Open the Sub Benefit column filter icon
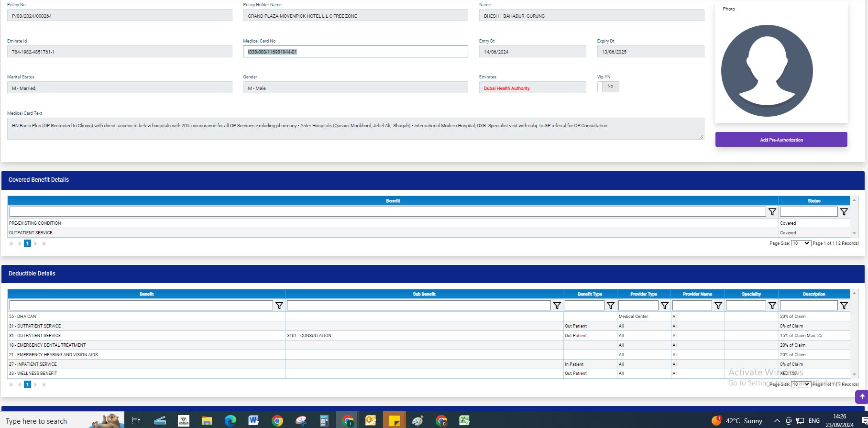The height and width of the screenshot is (428, 868). 557,306
